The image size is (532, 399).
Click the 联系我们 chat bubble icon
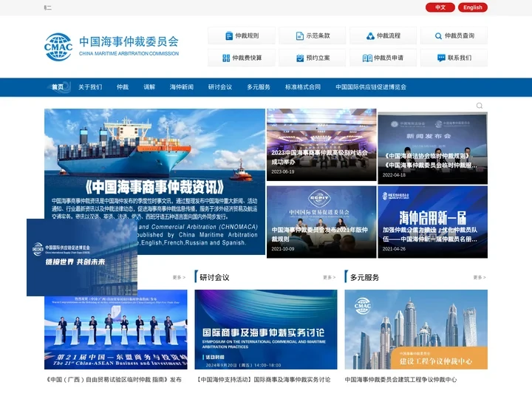(441, 58)
